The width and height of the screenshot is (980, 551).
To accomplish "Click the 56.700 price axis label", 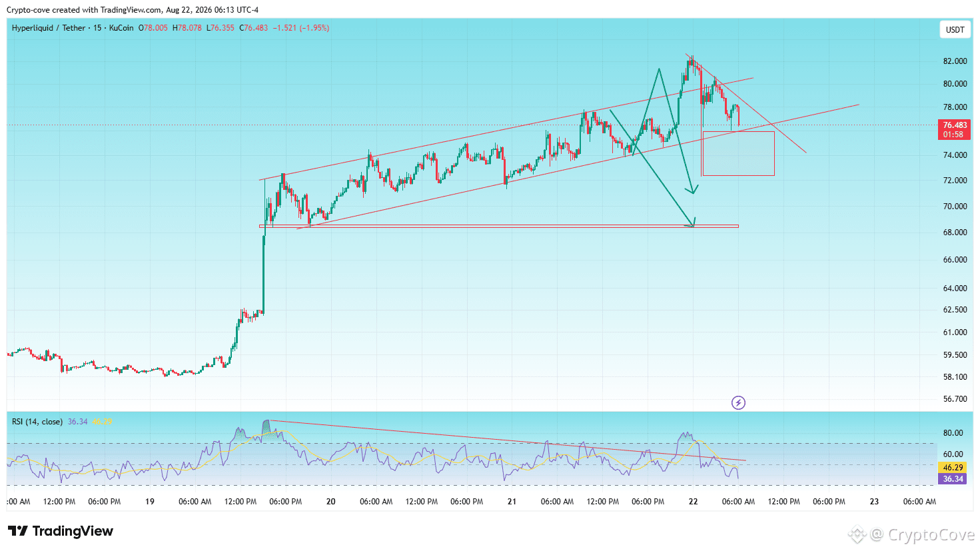I will (955, 399).
